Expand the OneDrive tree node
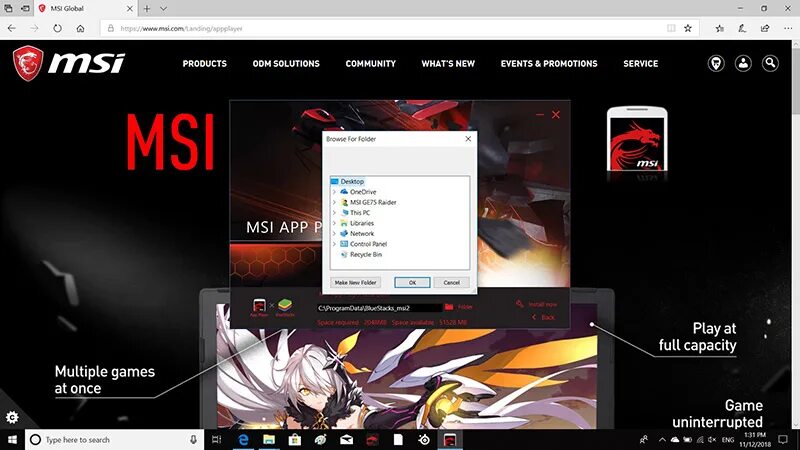 (335, 192)
